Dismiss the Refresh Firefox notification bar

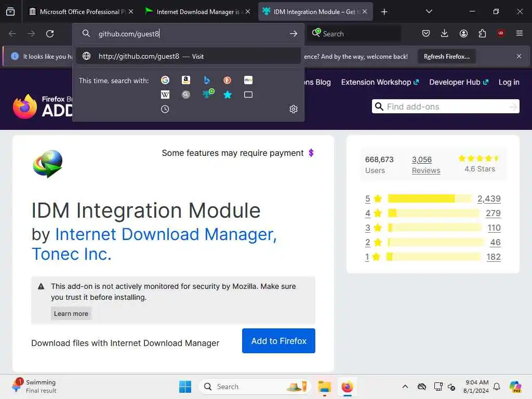[x=519, y=56]
